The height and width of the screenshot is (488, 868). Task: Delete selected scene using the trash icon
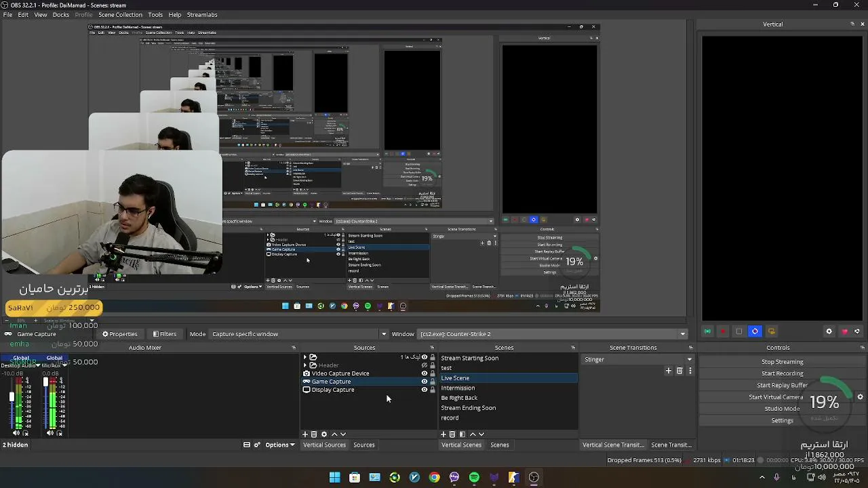(x=452, y=434)
